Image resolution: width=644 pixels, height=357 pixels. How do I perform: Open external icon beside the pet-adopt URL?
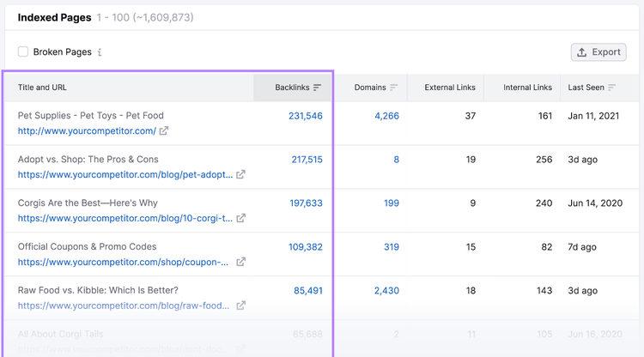tap(240, 174)
